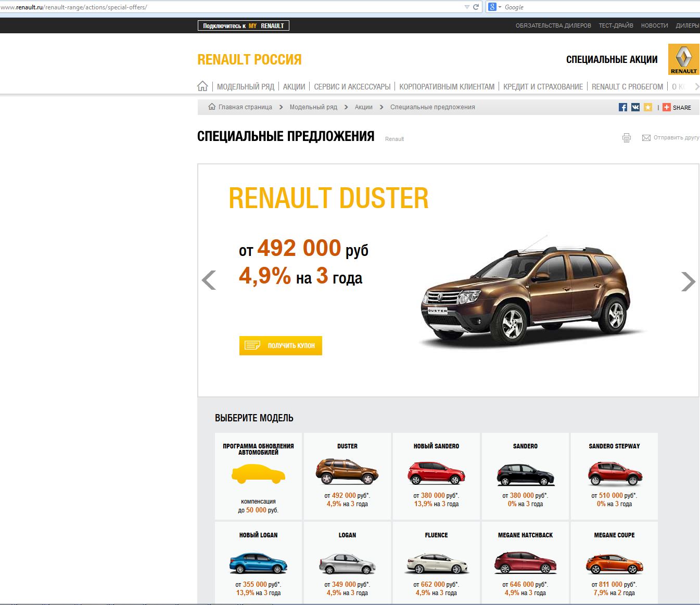Click the Duster price от 492 000 руб in model grid
Image resolution: width=700 pixels, height=605 pixels.
347,496
